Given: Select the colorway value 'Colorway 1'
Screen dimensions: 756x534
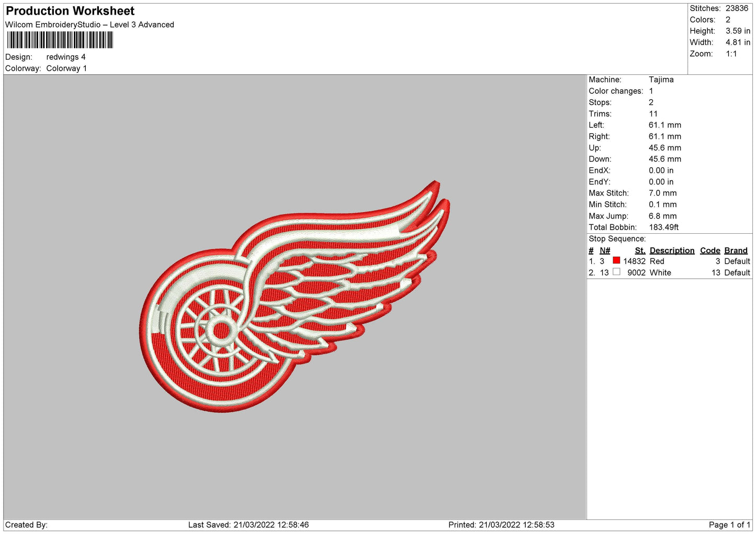Looking at the screenshot, I should pyautogui.click(x=66, y=69).
